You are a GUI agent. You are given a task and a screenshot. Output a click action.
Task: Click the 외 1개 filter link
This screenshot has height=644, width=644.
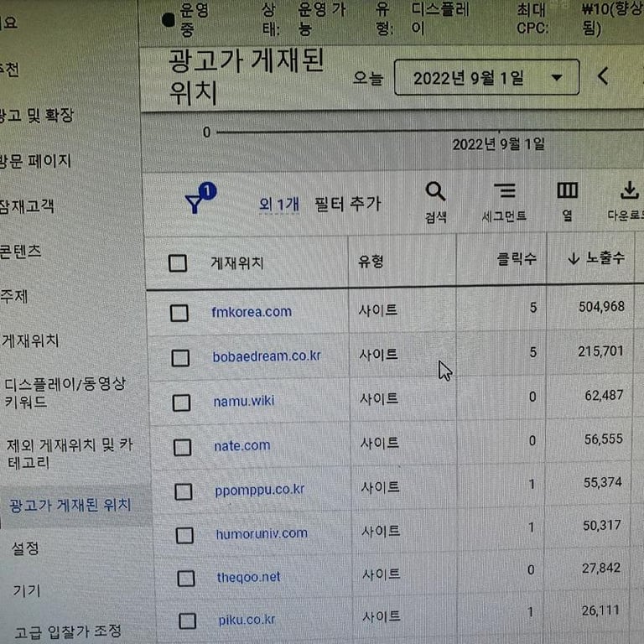279,204
